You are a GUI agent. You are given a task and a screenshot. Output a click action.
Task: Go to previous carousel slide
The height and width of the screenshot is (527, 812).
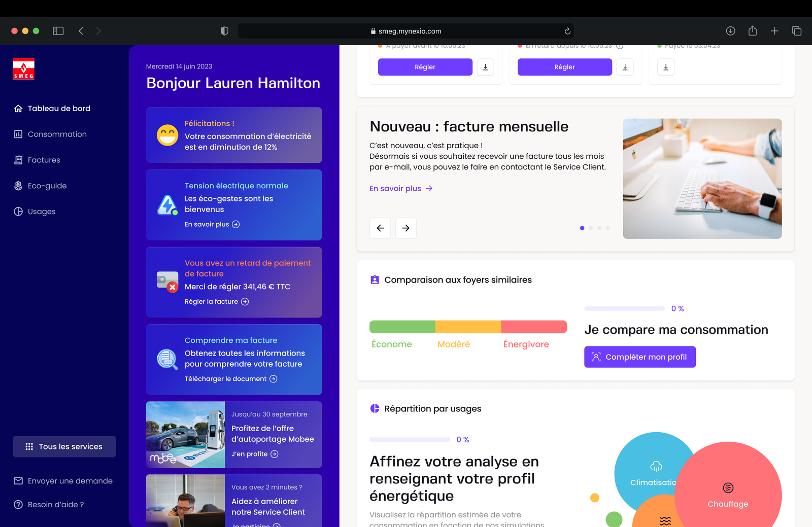coord(380,228)
